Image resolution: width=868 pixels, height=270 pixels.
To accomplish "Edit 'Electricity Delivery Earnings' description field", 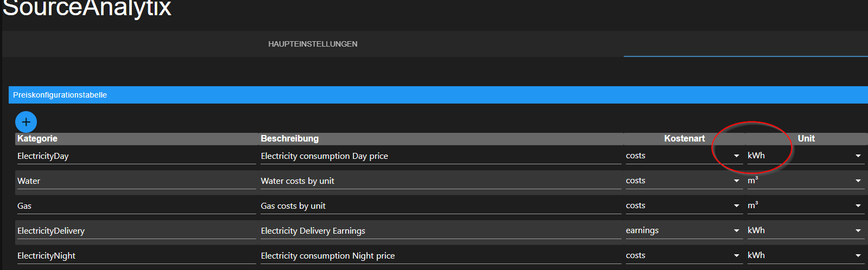I will pos(440,231).
